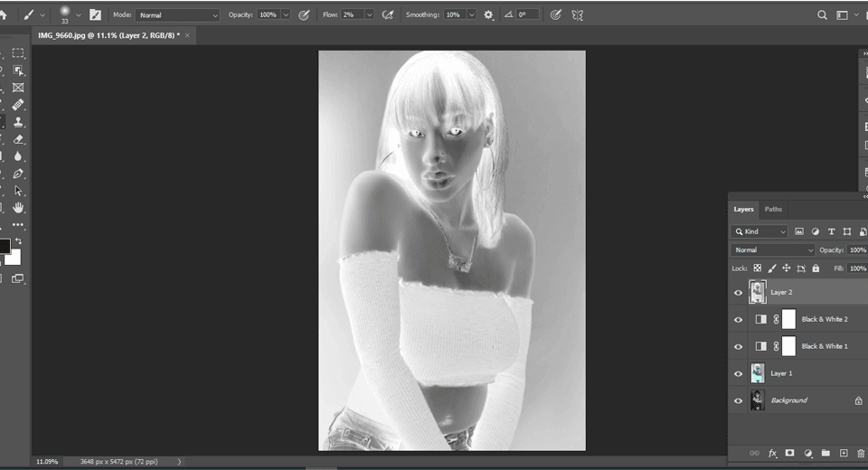The height and width of the screenshot is (470, 868).
Task: Toggle pressure for opacity
Action: pos(304,15)
